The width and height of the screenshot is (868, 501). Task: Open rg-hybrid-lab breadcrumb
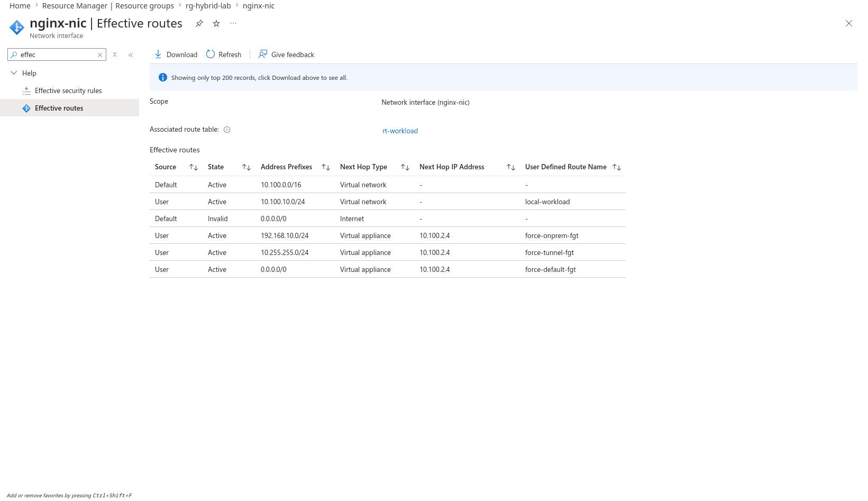pos(208,6)
